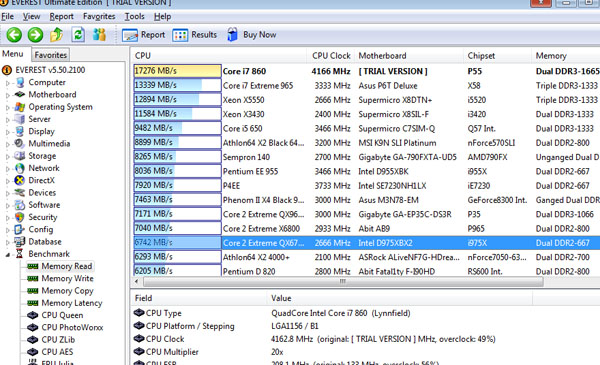
Task: Sort by the Memory column header
Action: click(566, 55)
